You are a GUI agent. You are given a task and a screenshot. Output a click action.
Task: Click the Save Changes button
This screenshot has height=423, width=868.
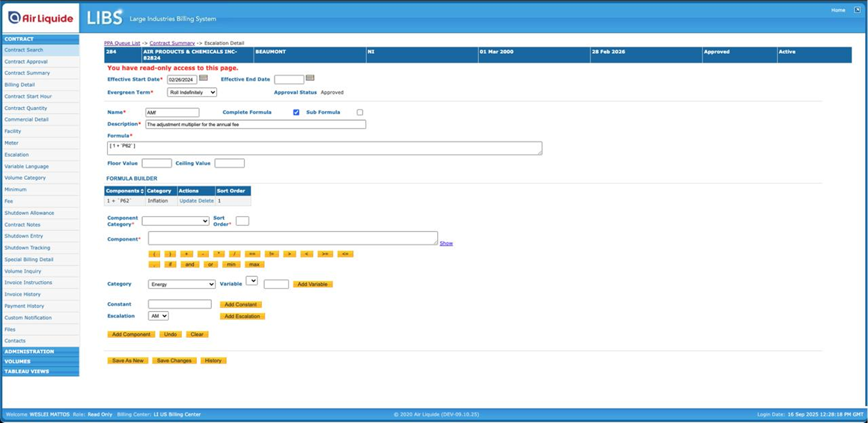[175, 360]
